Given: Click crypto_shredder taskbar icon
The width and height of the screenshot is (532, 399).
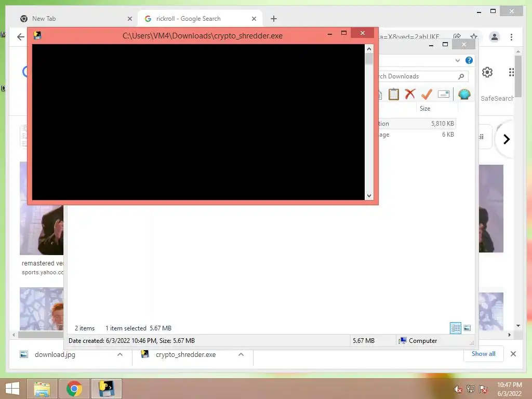Looking at the screenshot, I should [106, 389].
